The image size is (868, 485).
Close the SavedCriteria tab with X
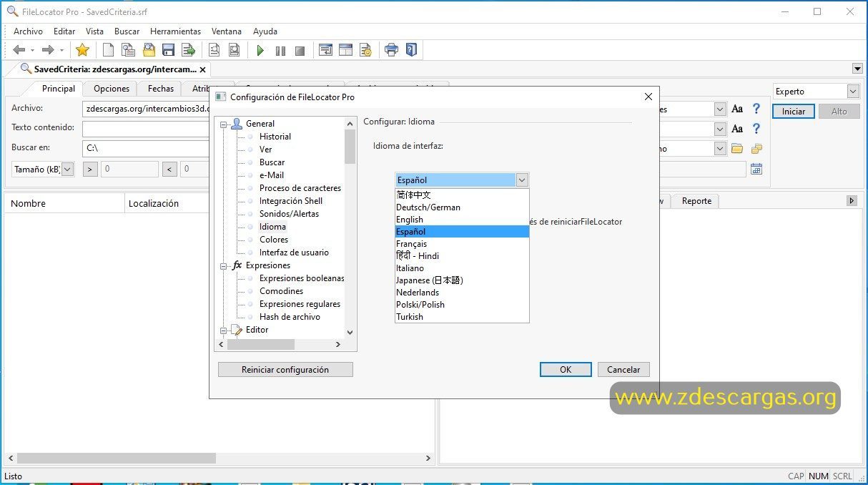202,69
